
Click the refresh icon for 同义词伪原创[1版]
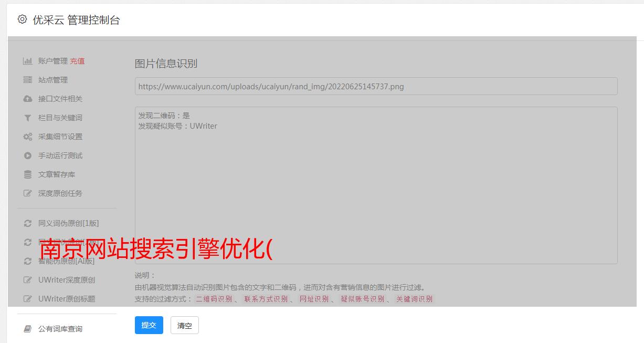[x=28, y=223]
